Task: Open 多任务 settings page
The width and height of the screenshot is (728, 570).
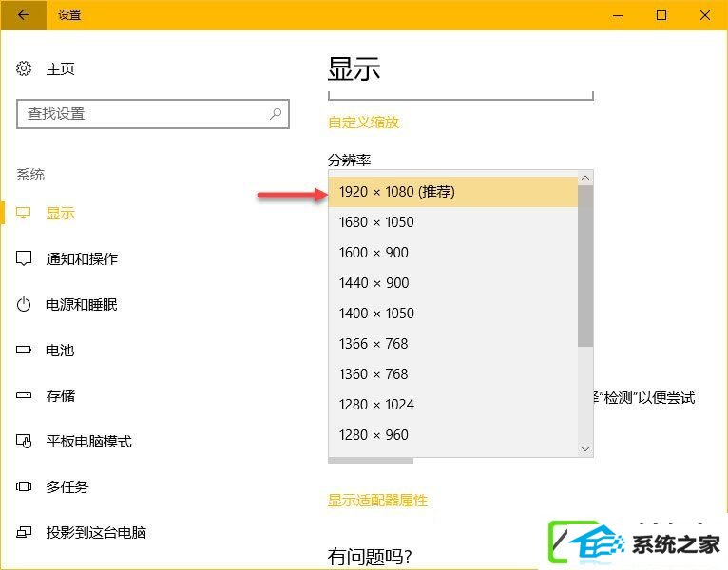Action: point(67,486)
